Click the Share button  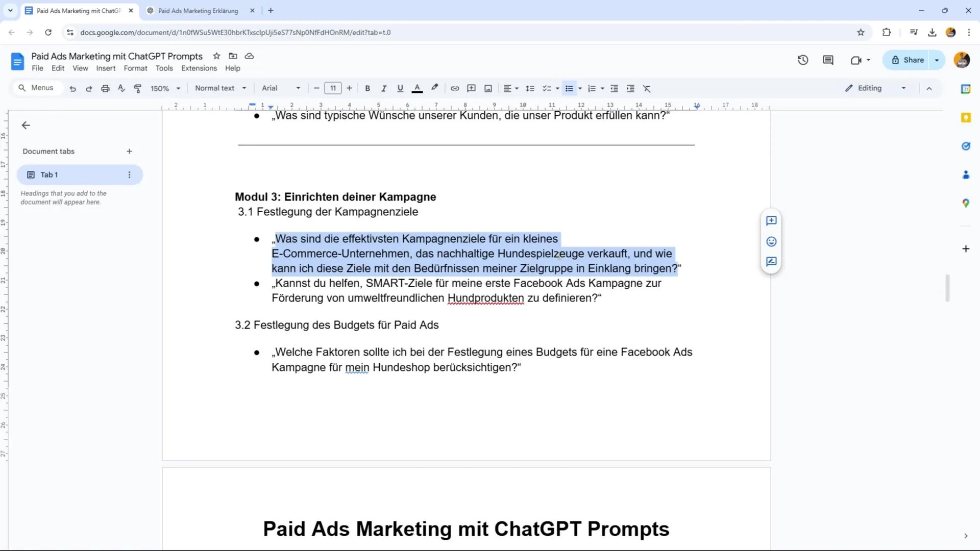[x=908, y=60]
